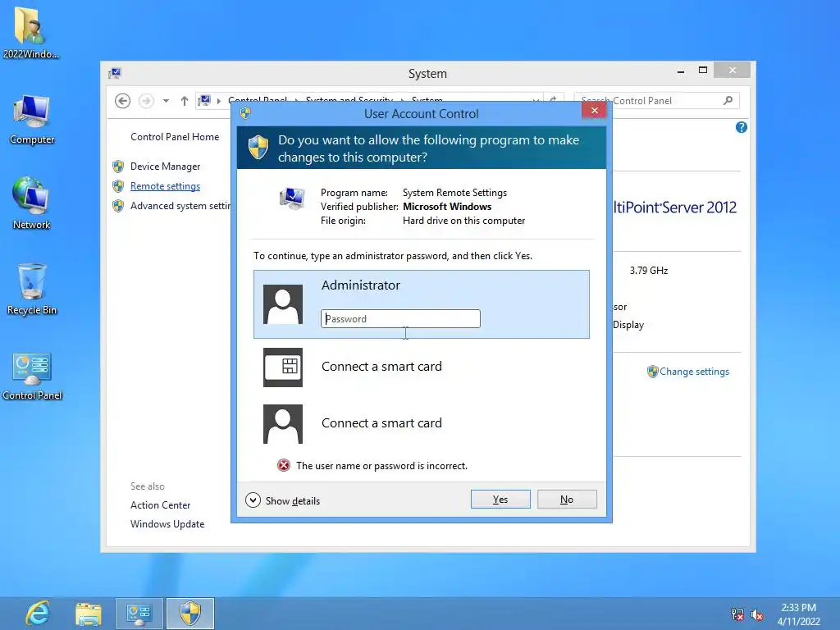Image resolution: width=840 pixels, height=630 pixels.
Task: Open the Computer desktop icon
Action: point(32,120)
